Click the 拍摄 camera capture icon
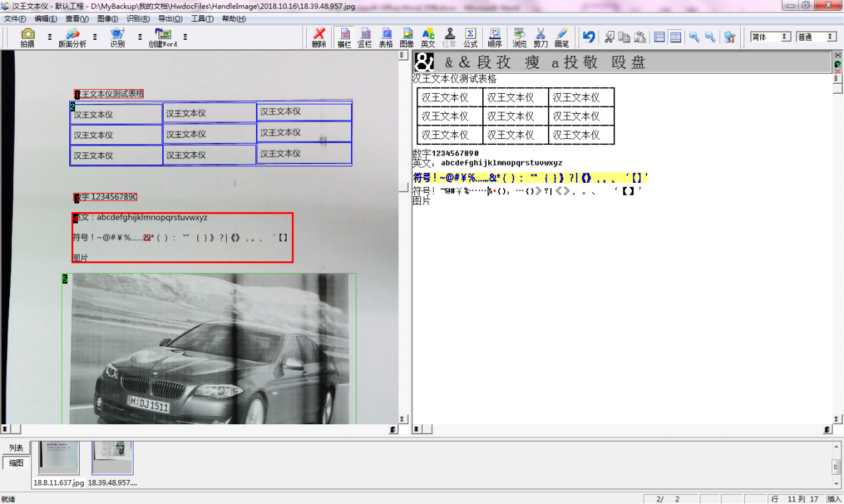Viewport: 844px width, 504px height. [x=27, y=38]
